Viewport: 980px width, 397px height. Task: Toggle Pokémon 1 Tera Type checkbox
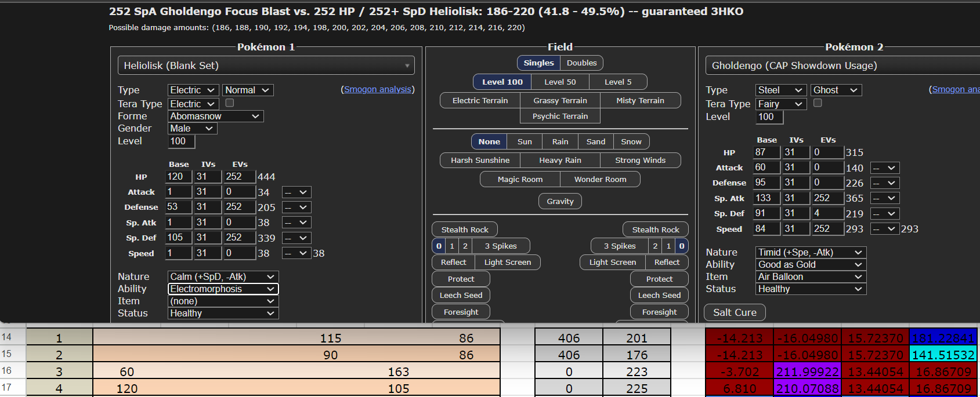click(230, 103)
